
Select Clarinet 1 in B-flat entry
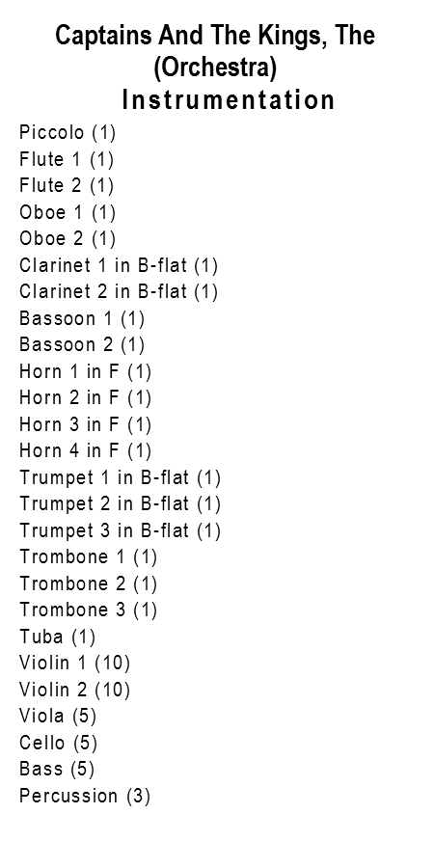point(119,265)
